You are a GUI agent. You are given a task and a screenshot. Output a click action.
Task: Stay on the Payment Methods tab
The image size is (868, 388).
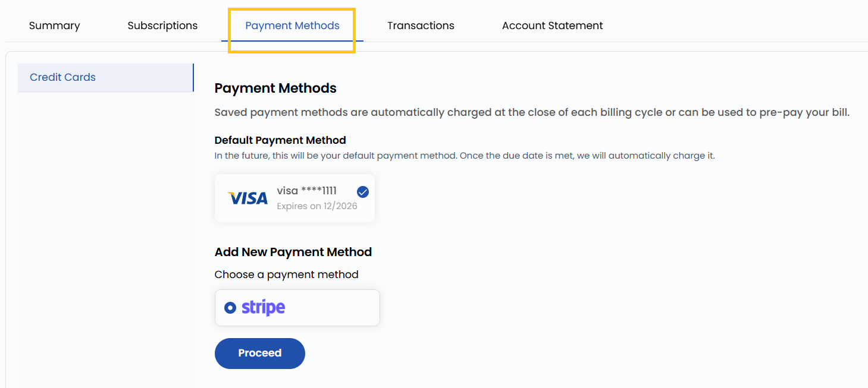click(292, 26)
